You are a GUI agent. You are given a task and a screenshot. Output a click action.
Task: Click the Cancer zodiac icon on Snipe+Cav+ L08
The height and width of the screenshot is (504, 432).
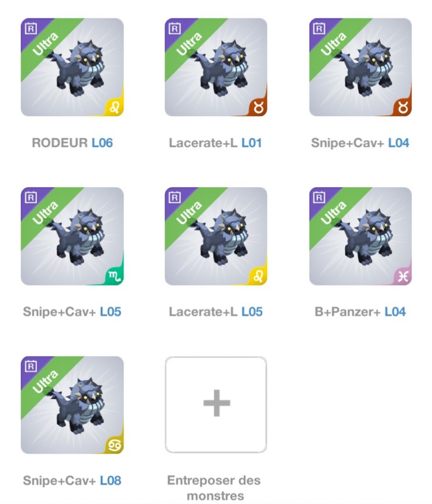[x=115, y=445]
